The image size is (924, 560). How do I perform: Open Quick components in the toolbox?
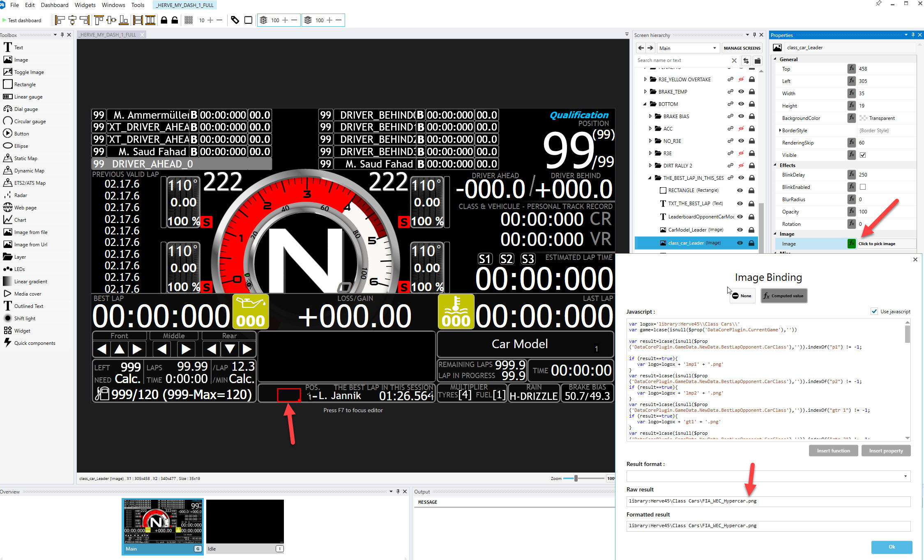(x=35, y=343)
